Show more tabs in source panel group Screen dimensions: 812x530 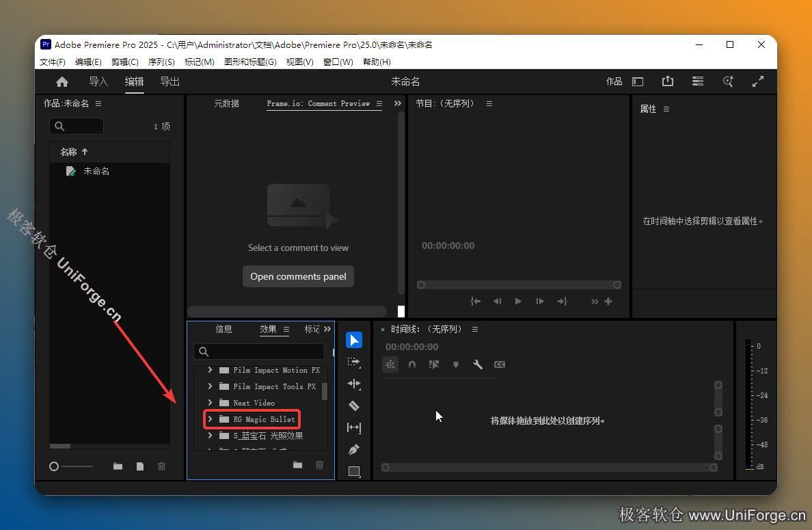point(398,104)
